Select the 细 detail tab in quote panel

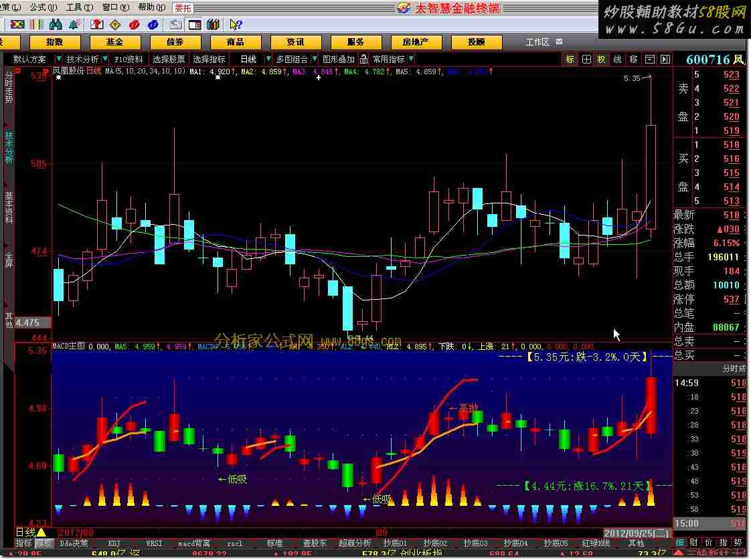pyautogui.click(x=680, y=543)
